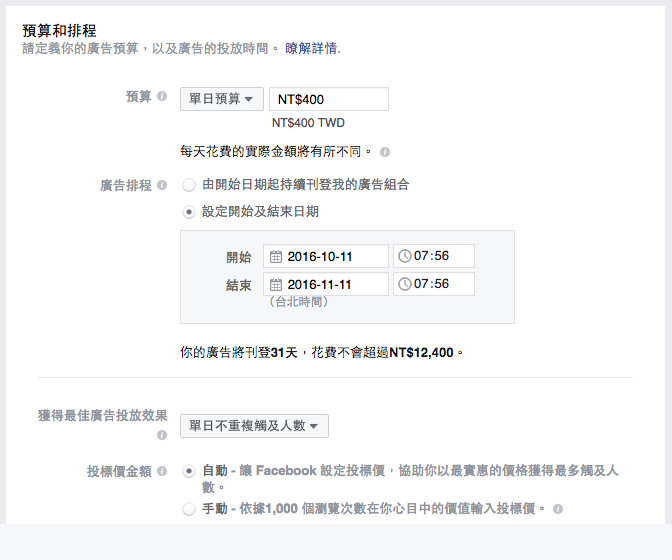This screenshot has height=560, width=672.
Task: Click the info icon beside 廣告排程
Action: click(162, 186)
